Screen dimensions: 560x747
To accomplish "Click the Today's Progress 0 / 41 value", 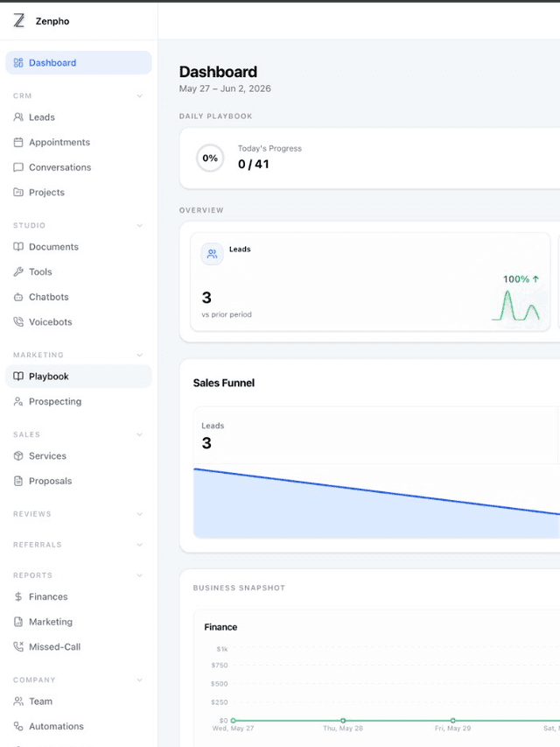I will [254, 165].
